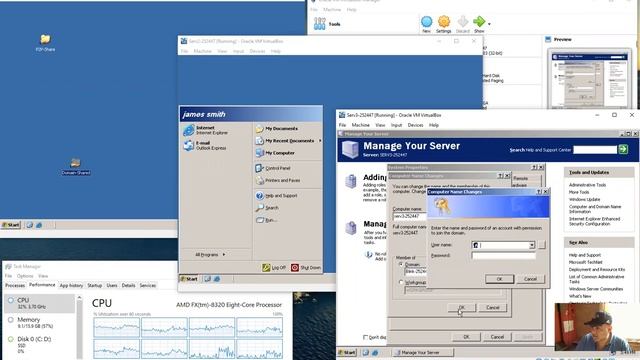Tick the Don't display checkbox in Manage Your Server
The height and width of the screenshot is (360, 640).
tap(365, 337)
